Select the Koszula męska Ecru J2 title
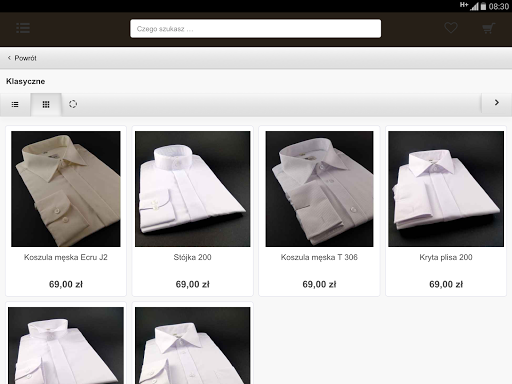The height and width of the screenshot is (384, 512). [66, 257]
